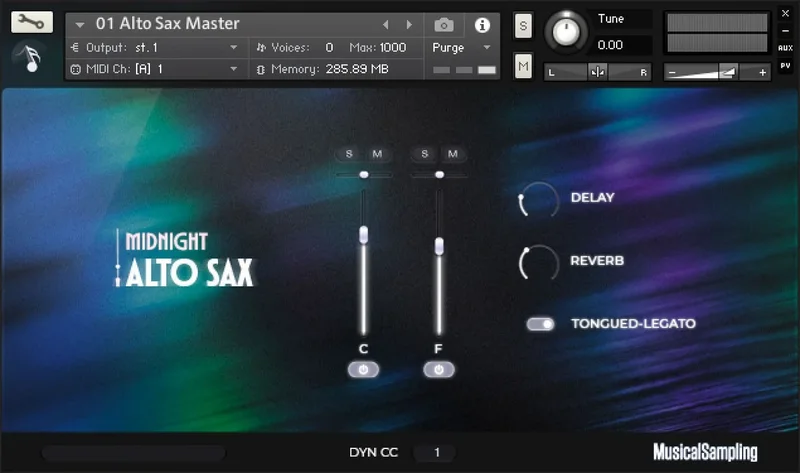Open snapshot view with camera icon
Screen dimensions: 800x473
point(444,24)
